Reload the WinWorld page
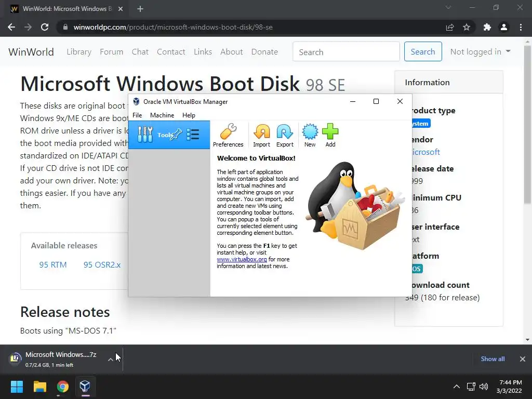 tap(45, 27)
